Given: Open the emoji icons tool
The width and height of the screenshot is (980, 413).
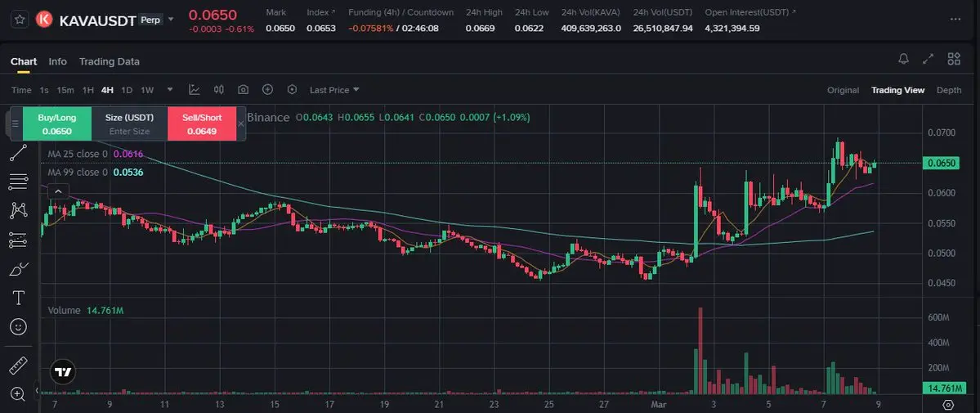Looking at the screenshot, I should [x=18, y=326].
